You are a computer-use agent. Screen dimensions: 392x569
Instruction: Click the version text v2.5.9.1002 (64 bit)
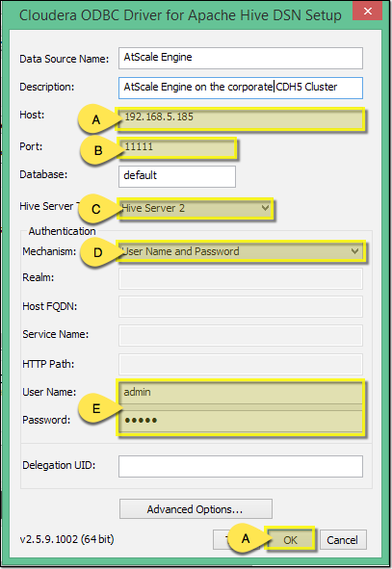coord(66,539)
